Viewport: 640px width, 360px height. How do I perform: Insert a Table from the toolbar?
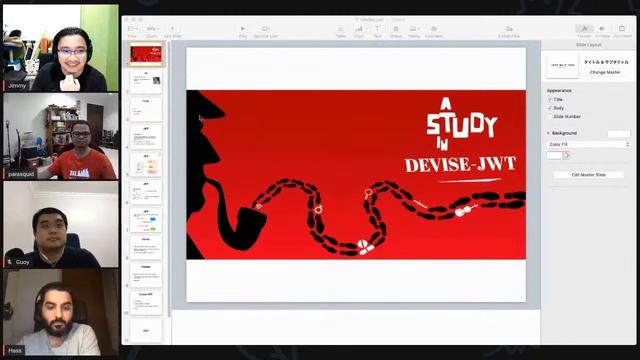tap(340, 29)
